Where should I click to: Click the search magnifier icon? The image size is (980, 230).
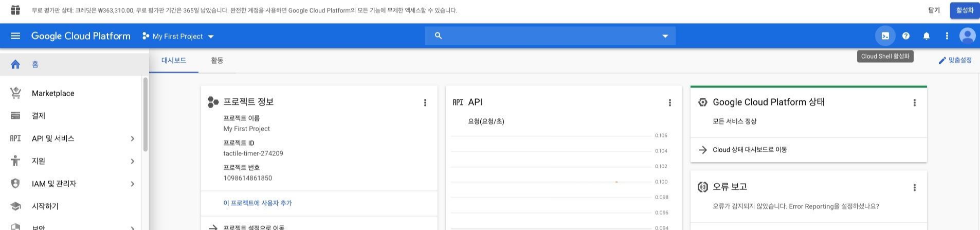coord(438,36)
